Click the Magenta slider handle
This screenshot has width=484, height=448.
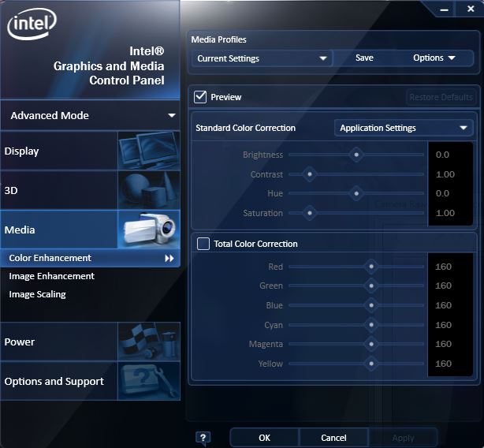371,344
